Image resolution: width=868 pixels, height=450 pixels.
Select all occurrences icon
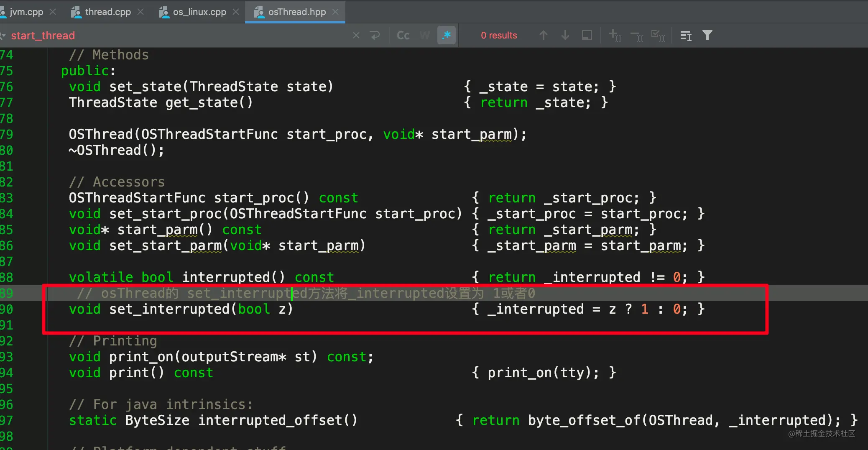click(x=658, y=36)
